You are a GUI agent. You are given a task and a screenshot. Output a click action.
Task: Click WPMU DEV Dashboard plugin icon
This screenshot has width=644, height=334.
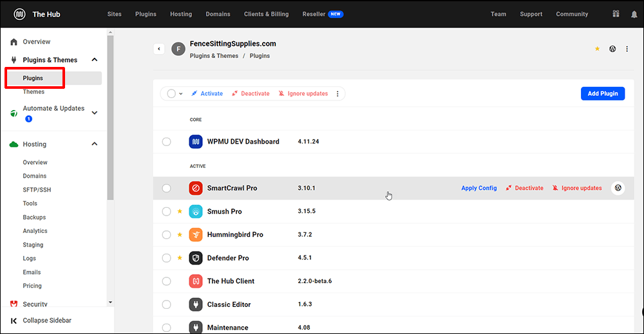pyautogui.click(x=196, y=142)
